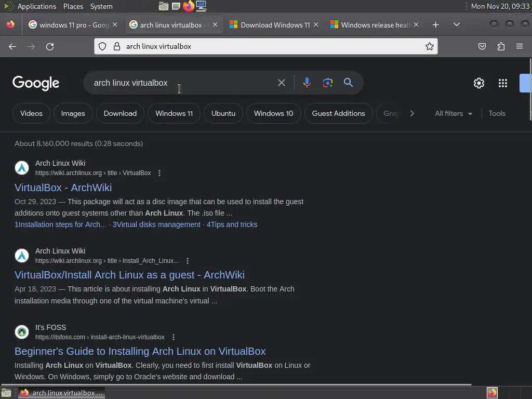532x399 pixels.
Task: Open the System menu
Action: click(x=101, y=6)
